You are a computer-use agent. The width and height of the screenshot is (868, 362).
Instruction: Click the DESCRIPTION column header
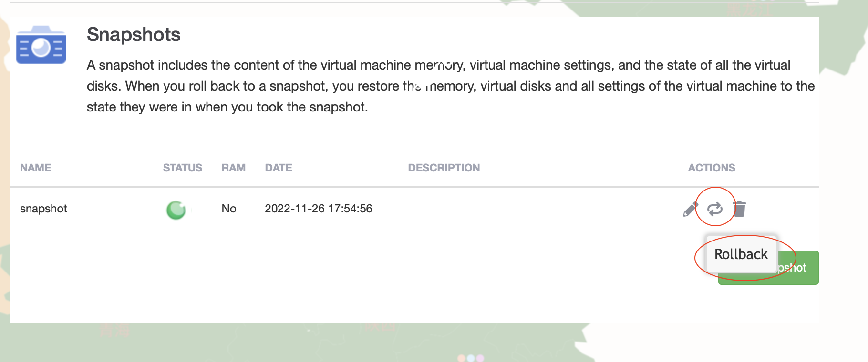tap(444, 168)
